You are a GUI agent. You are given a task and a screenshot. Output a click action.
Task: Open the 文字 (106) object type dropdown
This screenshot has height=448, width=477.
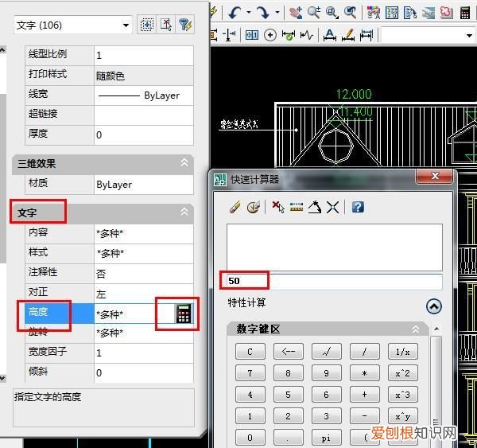tap(73, 25)
